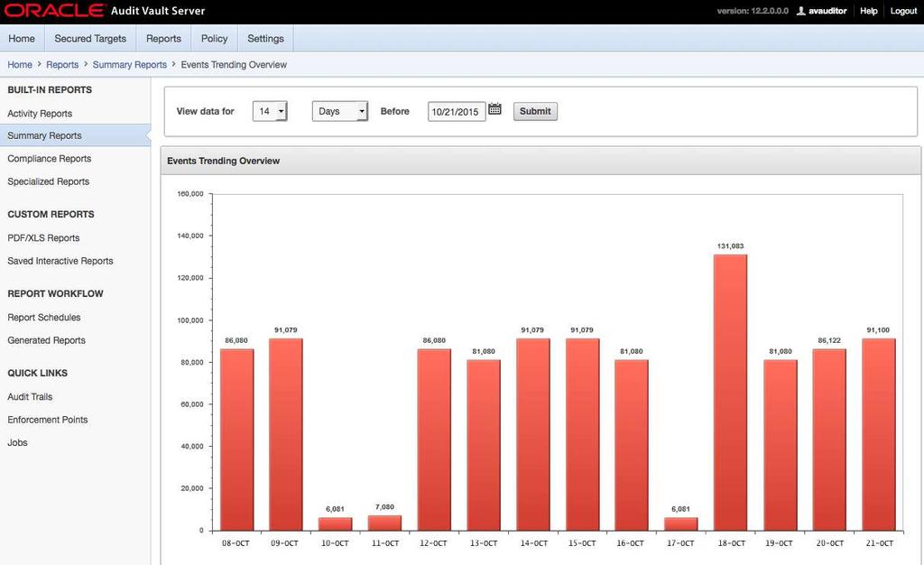Image resolution: width=924 pixels, height=565 pixels.
Task: Open Compliance Reports in the sidebar
Action: (x=50, y=159)
